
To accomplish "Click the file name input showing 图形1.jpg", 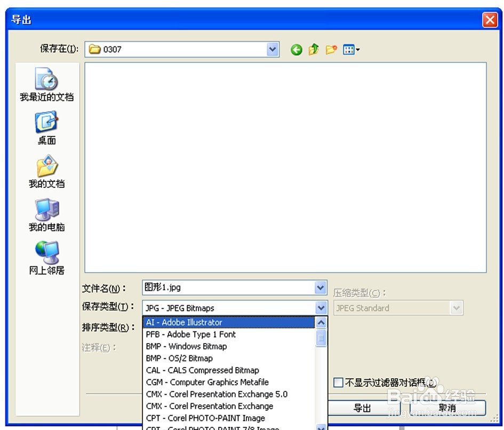I will click(224, 288).
